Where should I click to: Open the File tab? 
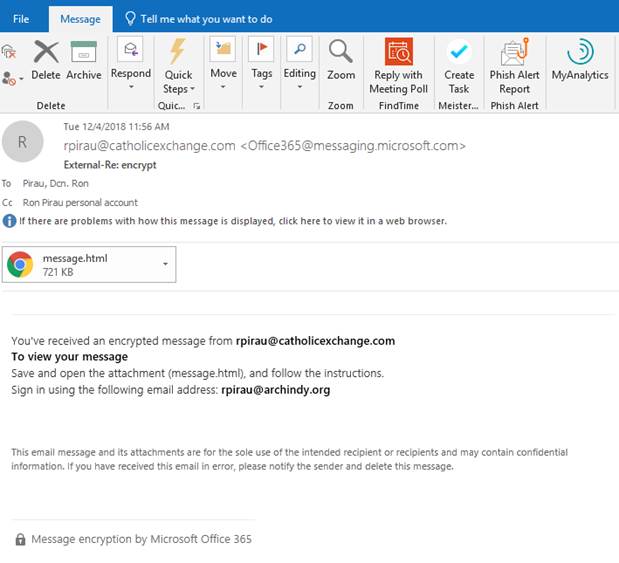coord(21,19)
